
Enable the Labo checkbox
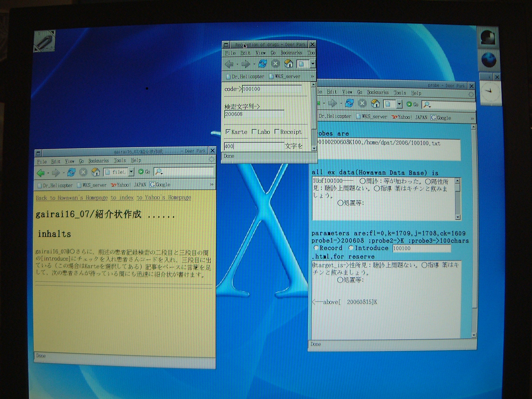point(254,131)
